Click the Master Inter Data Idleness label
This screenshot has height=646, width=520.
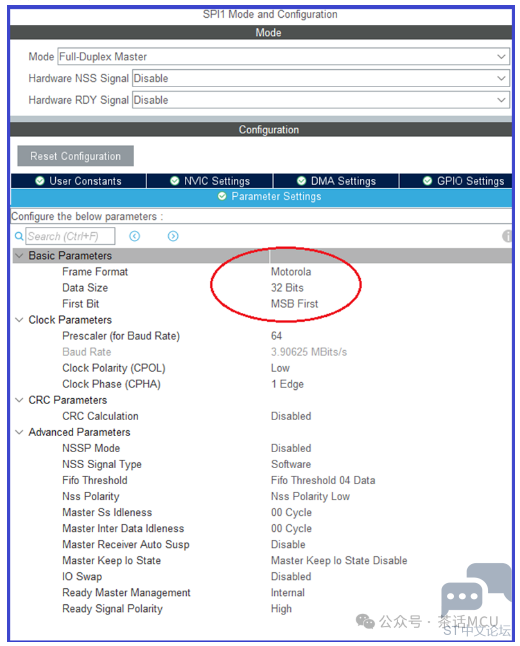tap(123, 529)
